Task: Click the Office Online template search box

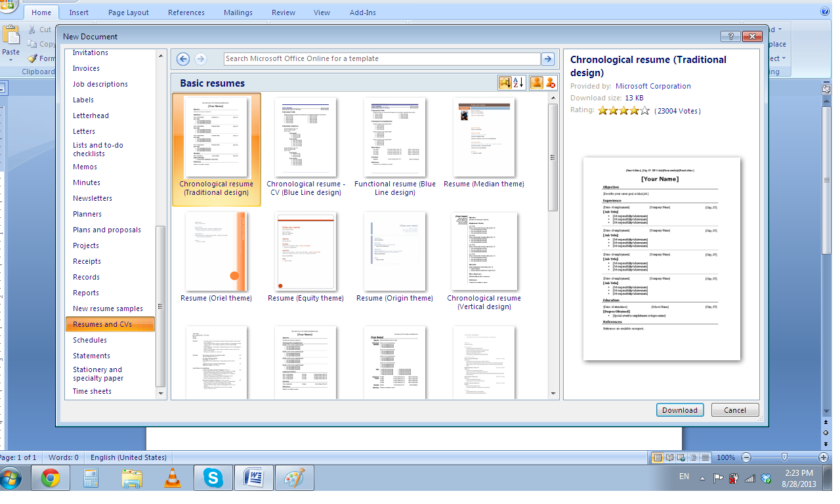Action: click(383, 59)
